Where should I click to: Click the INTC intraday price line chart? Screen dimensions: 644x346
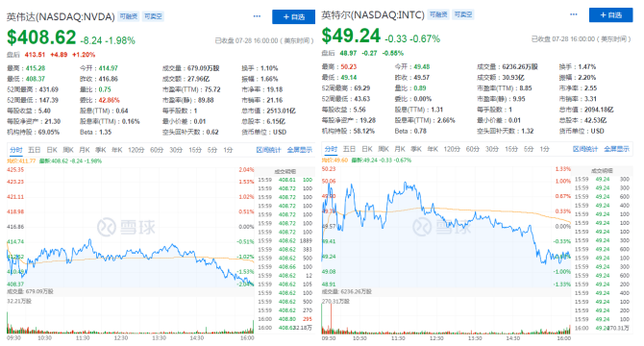pyautogui.click(x=446, y=226)
